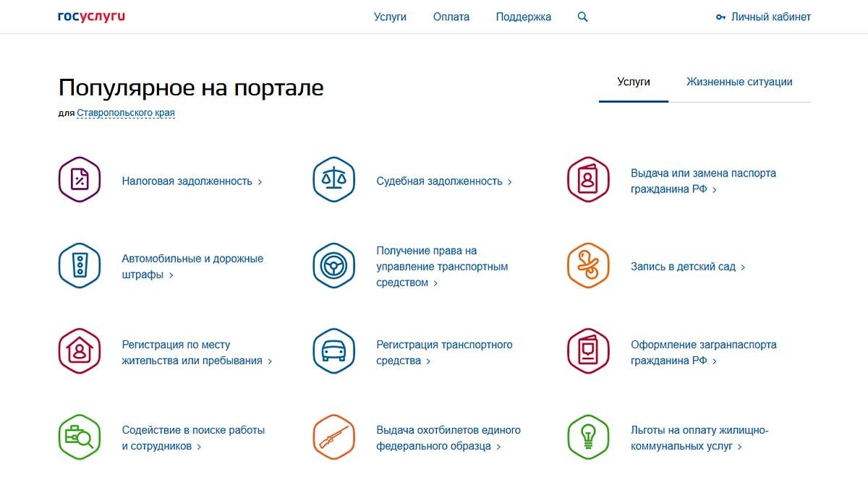The image size is (868, 490).
Task: Select the Налоговая задолженность document icon
Action: (80, 179)
